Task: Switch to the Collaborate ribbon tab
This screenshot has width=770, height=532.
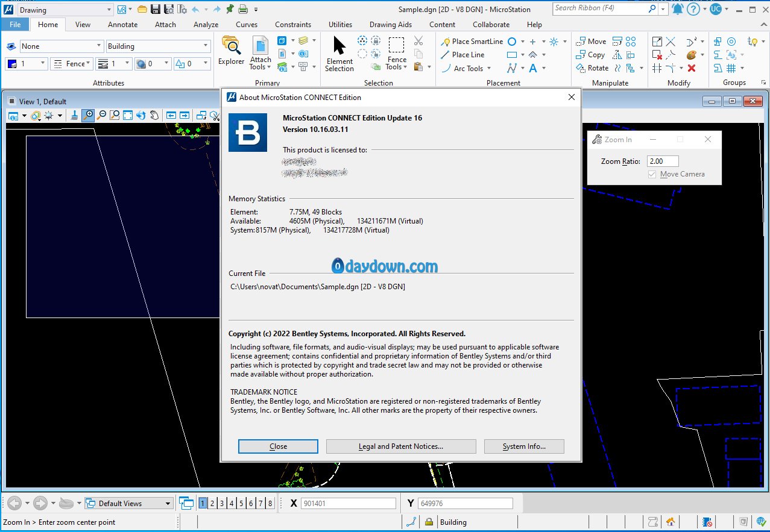Action: [x=491, y=25]
